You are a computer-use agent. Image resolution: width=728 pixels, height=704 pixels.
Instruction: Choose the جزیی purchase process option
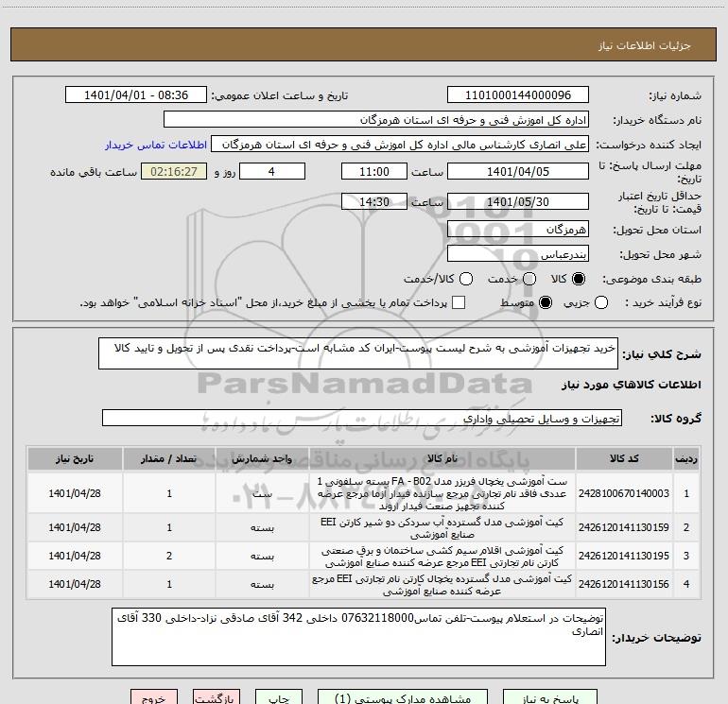[601, 303]
